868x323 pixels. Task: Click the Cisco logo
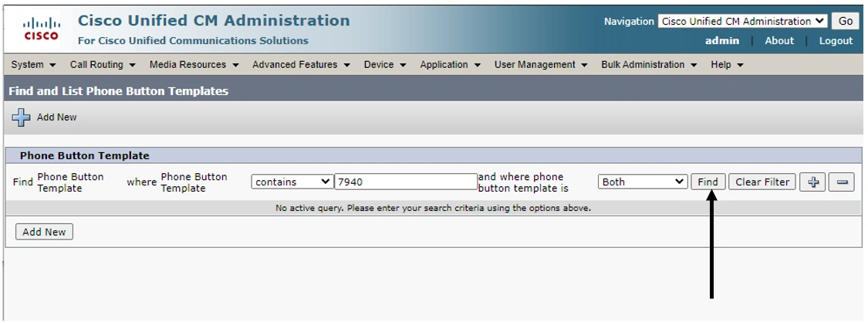coord(41,29)
